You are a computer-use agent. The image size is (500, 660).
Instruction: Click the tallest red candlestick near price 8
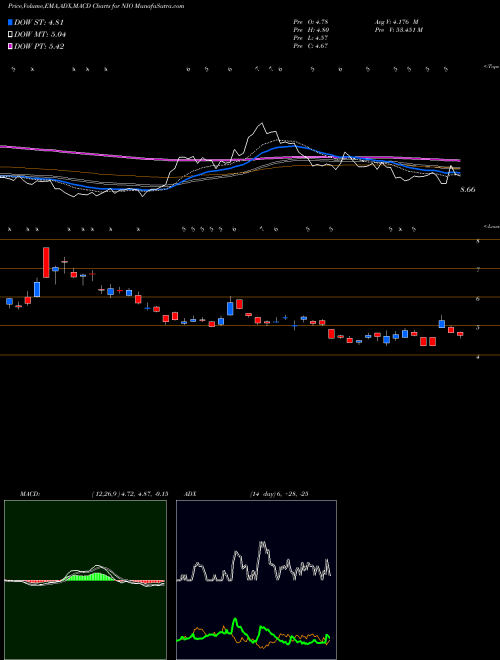point(46,263)
